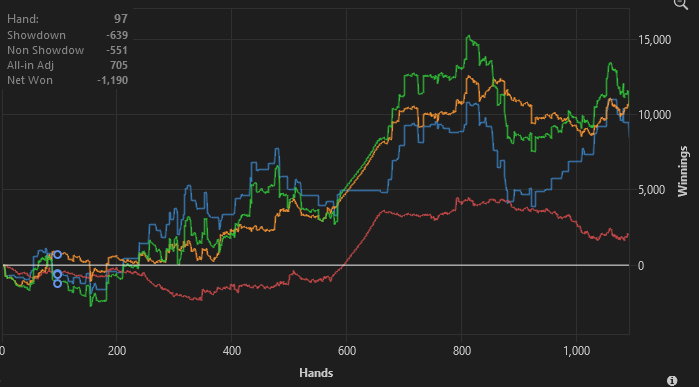
Task: Click the 5,000 winnings axis label
Action: 652,190
